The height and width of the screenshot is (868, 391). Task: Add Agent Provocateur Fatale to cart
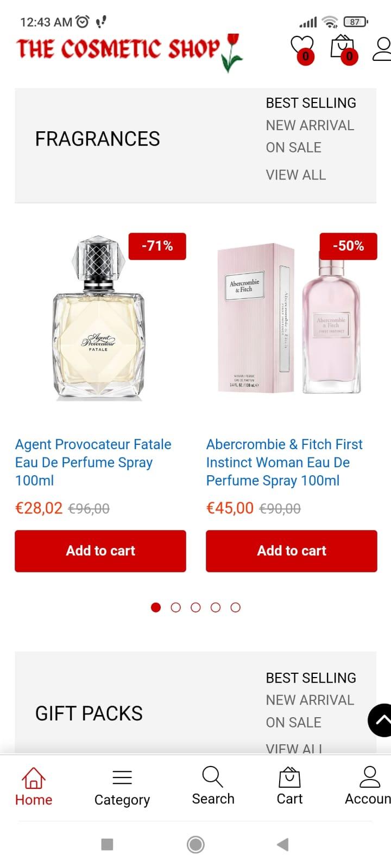click(x=100, y=551)
